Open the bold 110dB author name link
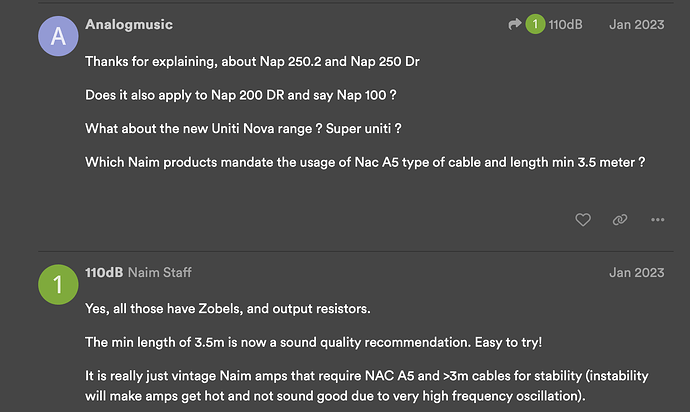 pyautogui.click(x=104, y=272)
